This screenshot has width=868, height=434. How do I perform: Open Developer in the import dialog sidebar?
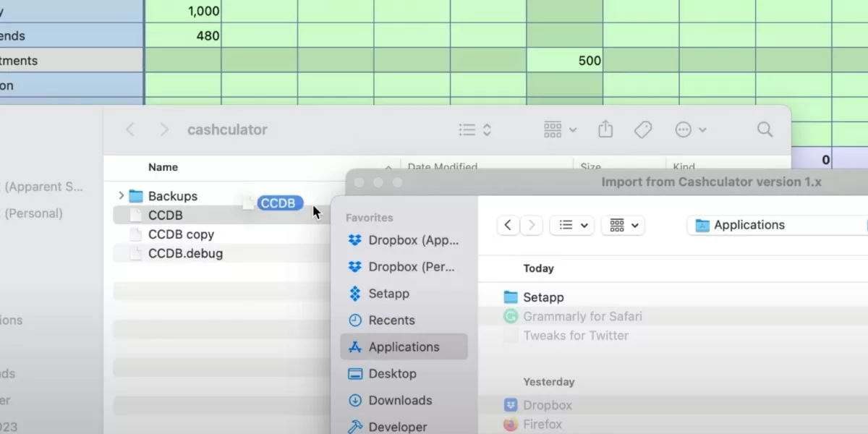pyautogui.click(x=404, y=427)
